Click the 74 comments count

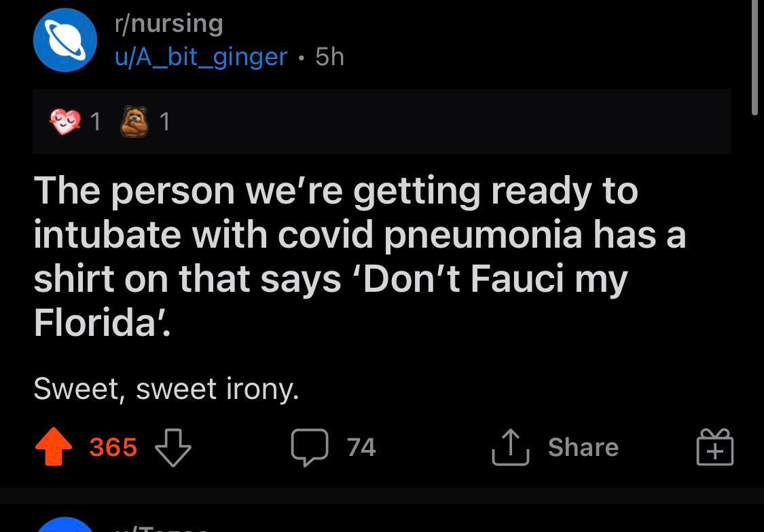point(361,448)
